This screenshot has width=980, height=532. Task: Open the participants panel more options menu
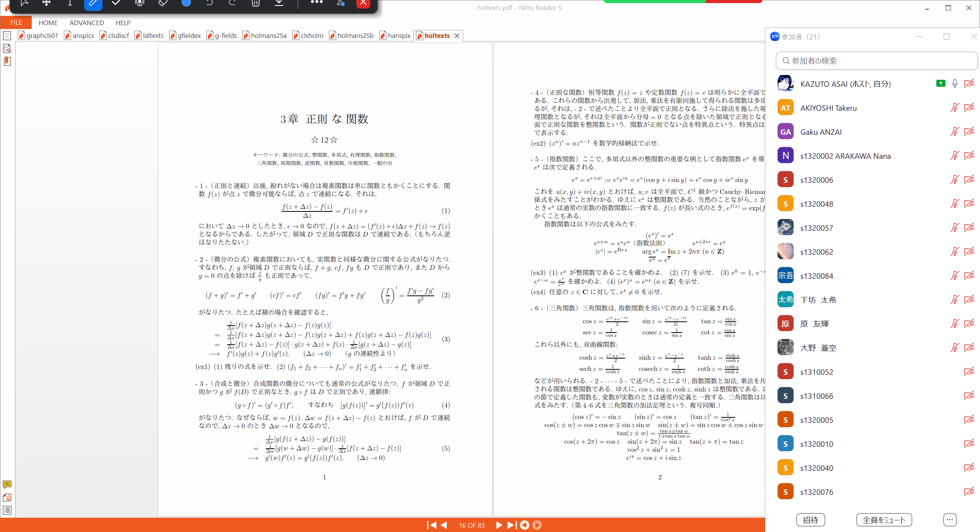pos(950,520)
